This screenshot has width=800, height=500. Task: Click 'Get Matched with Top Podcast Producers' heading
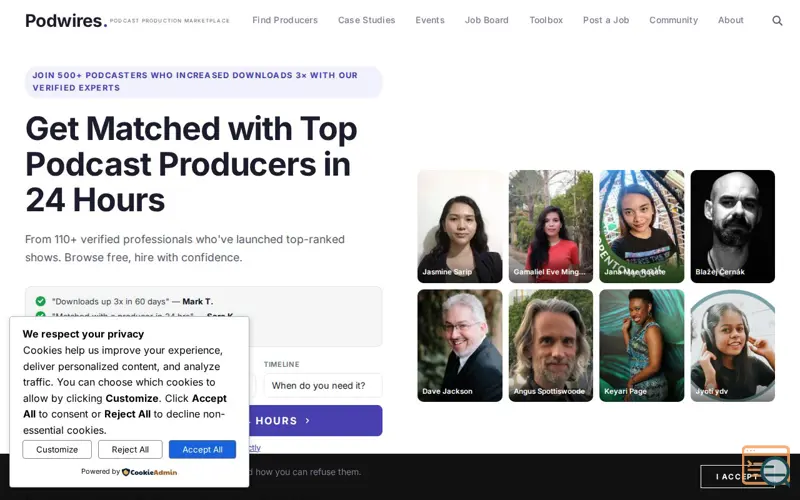191,164
